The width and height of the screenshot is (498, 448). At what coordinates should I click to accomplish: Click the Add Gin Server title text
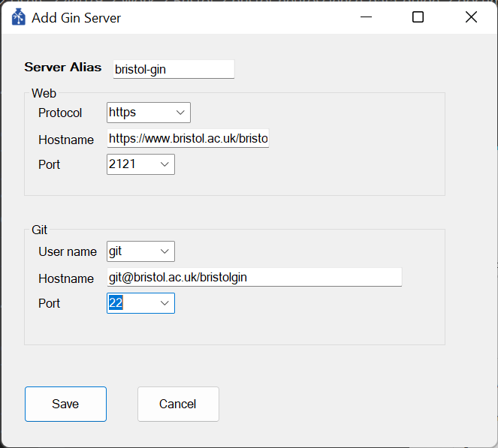point(76,18)
